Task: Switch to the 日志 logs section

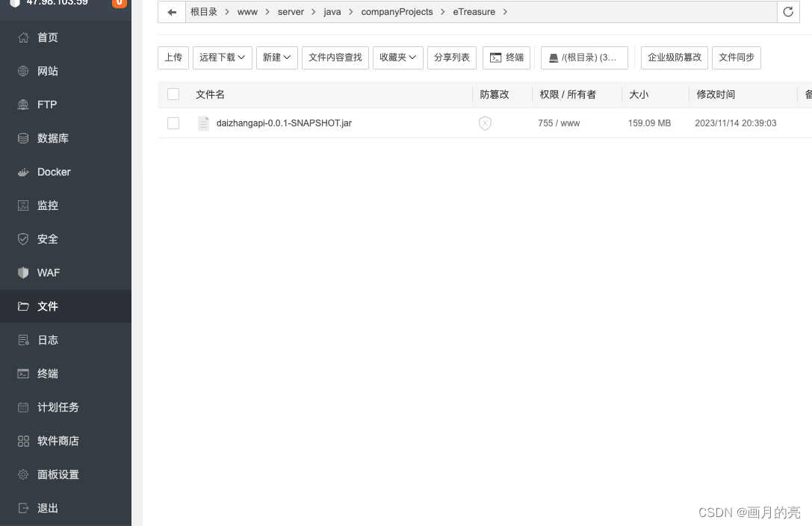Action: point(47,340)
